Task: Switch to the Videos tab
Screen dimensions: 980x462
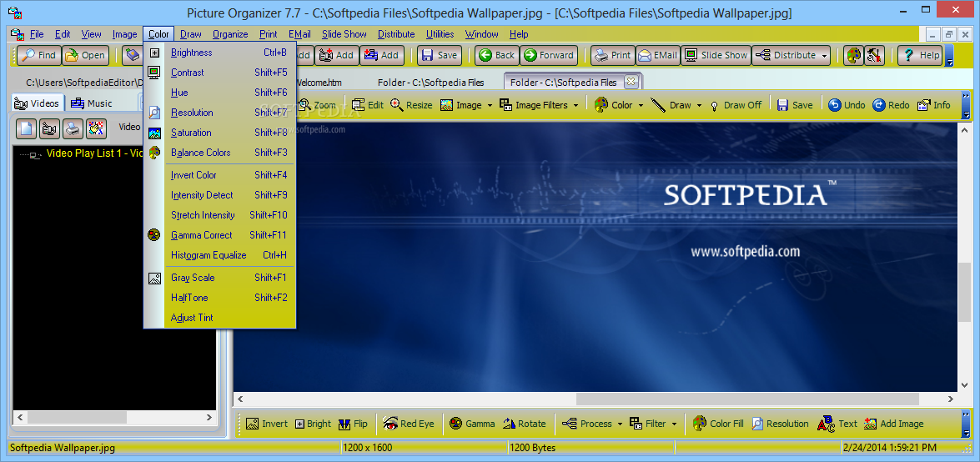Action: [37, 103]
